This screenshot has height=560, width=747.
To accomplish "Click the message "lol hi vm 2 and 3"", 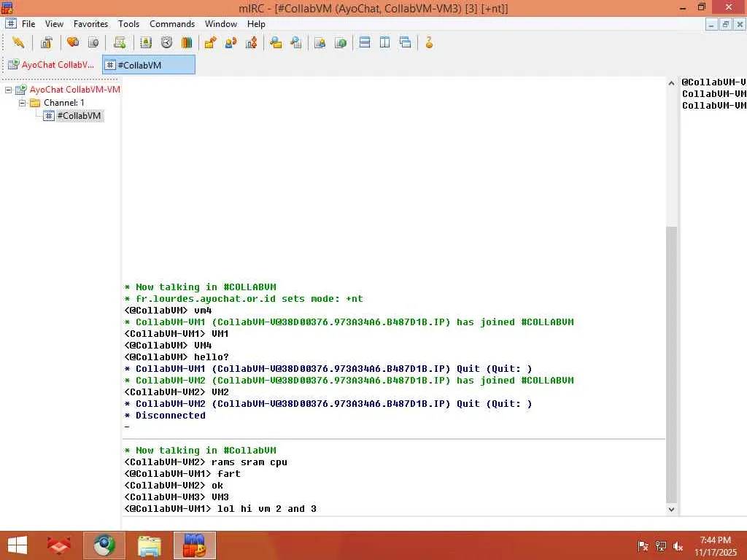I will (x=267, y=508).
